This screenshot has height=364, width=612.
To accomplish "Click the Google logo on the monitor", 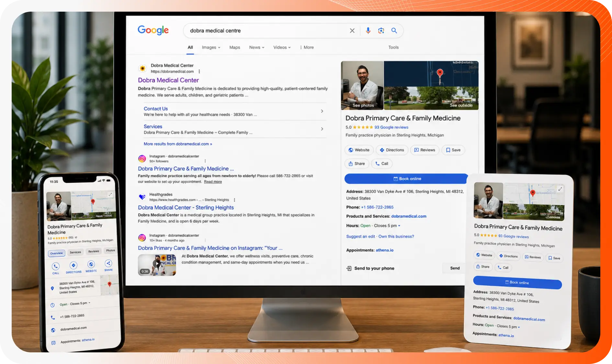I will (153, 30).
